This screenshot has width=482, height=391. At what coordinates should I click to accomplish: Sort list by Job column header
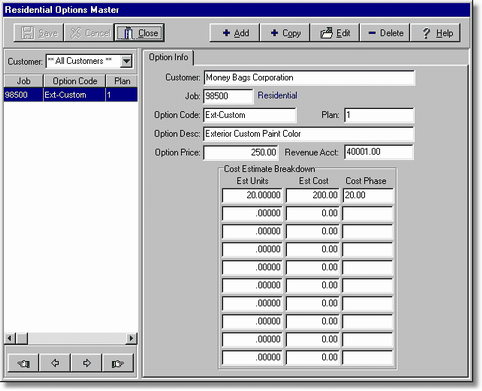point(23,81)
